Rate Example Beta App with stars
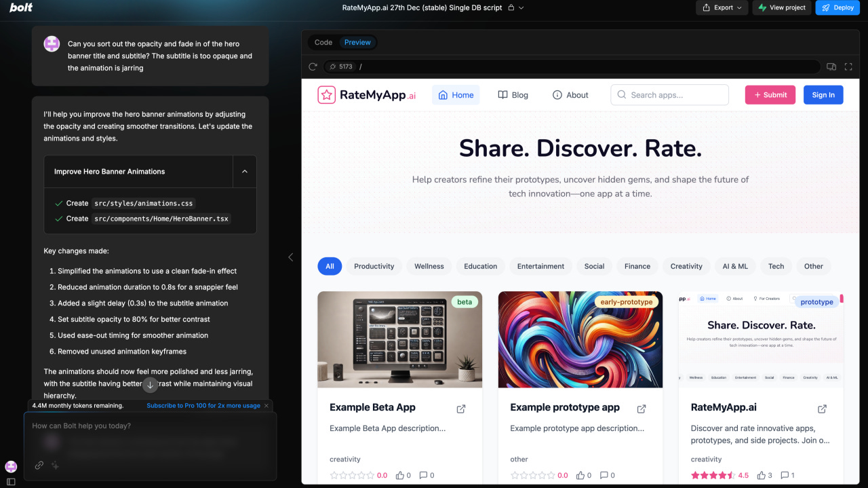This screenshot has height=488, width=868. click(351, 475)
